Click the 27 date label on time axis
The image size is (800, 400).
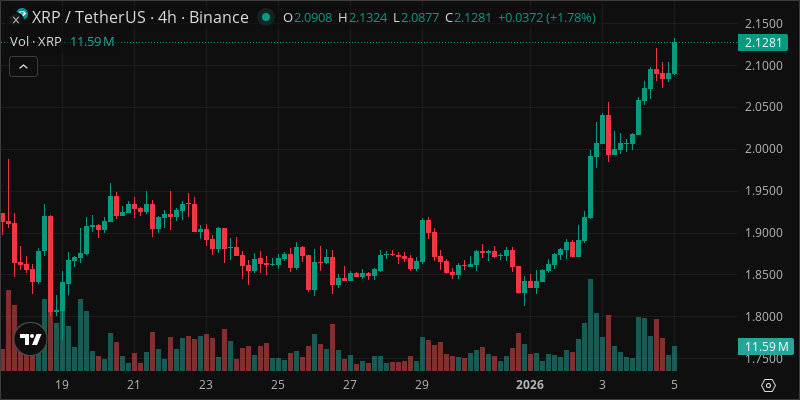tap(349, 385)
